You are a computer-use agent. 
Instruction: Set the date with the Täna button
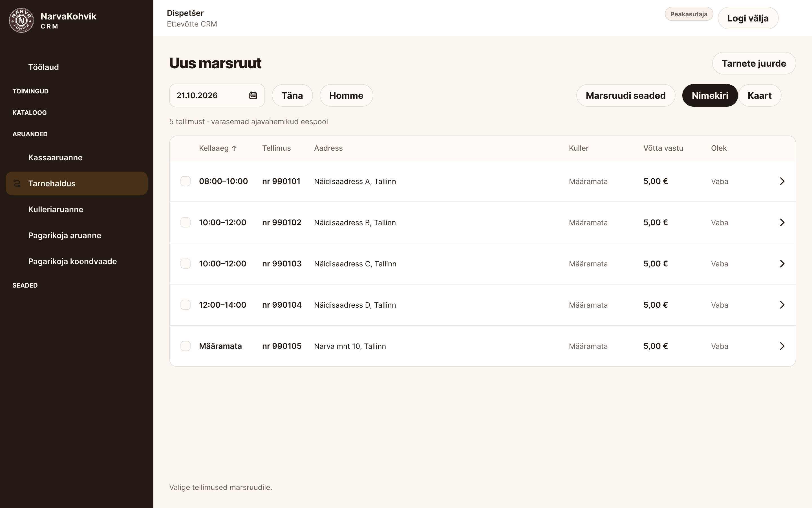pyautogui.click(x=292, y=95)
